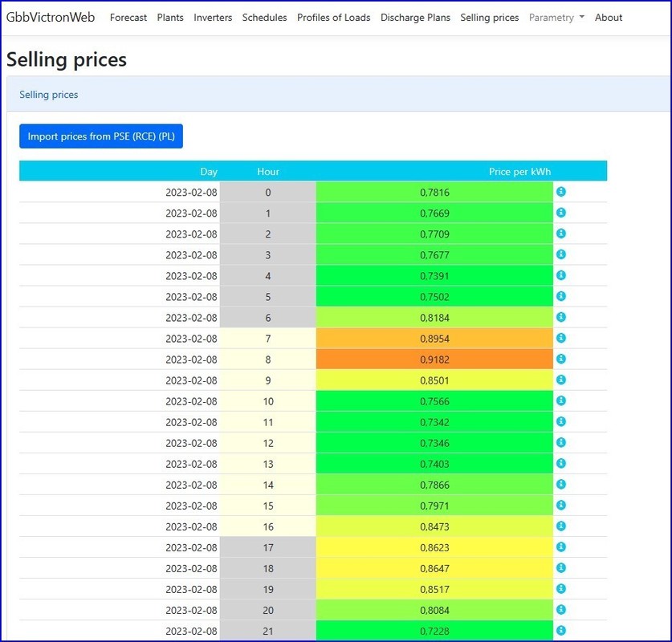The image size is (672, 642).
Task: Open the Discharge Plans menu item
Action: [415, 18]
